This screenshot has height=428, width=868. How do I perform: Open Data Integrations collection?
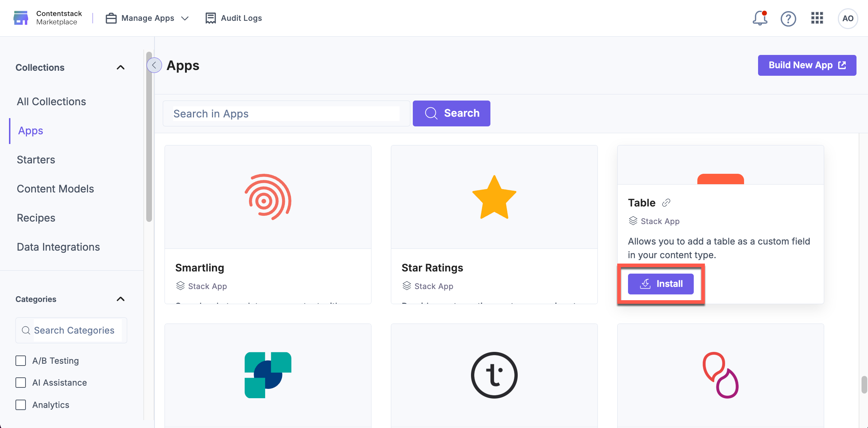pos(58,247)
